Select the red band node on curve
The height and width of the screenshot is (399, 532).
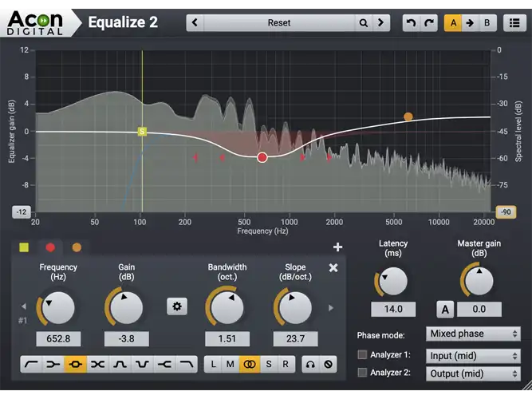(x=262, y=157)
